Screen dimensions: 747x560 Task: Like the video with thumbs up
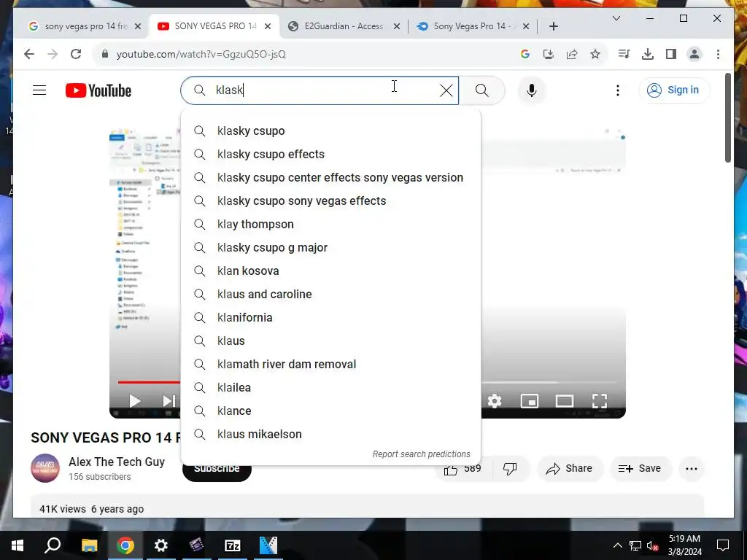tap(463, 469)
